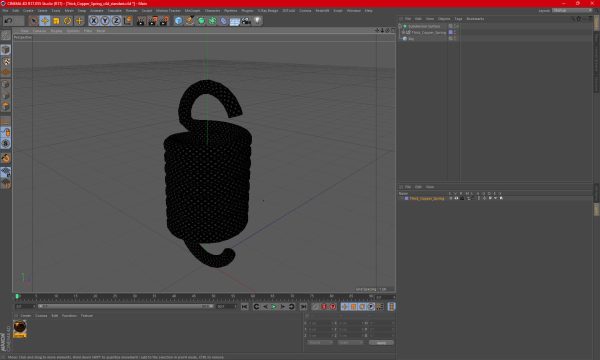This screenshot has width=600, height=360.
Task: Select Thick_Copper_Spring in Object Manager
Action: 429,33
